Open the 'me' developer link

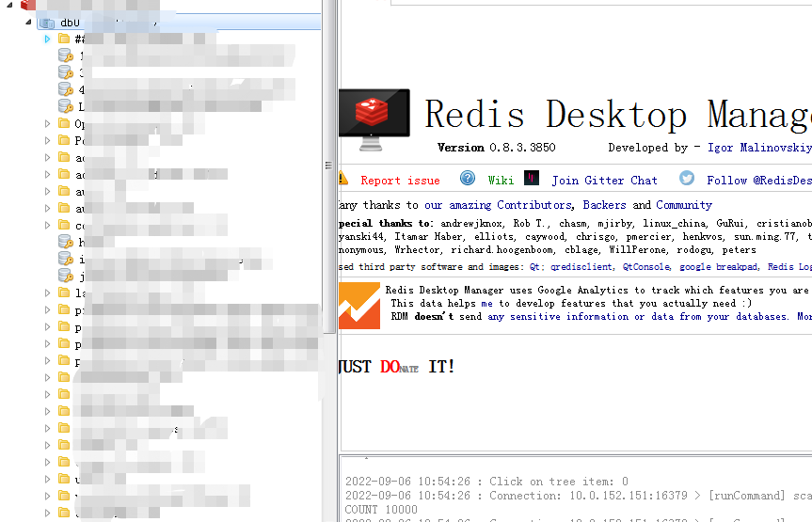pyautogui.click(x=486, y=304)
